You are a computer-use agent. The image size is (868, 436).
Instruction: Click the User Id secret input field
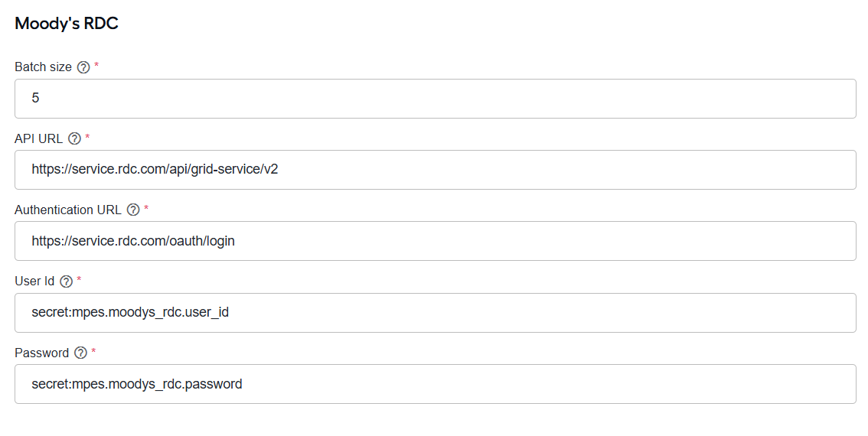tap(435, 313)
